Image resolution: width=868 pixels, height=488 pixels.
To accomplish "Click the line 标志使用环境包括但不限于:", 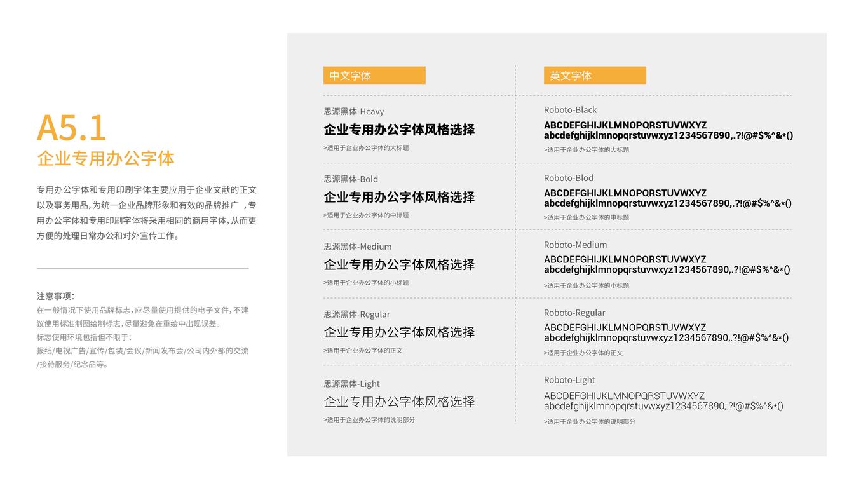I will [84, 337].
